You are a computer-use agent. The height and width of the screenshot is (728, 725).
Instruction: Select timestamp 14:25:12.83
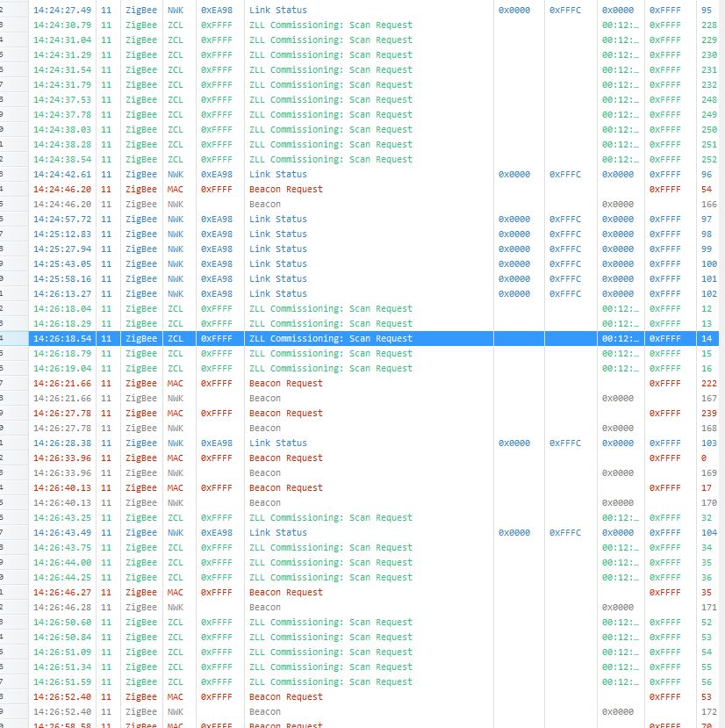[62, 234]
